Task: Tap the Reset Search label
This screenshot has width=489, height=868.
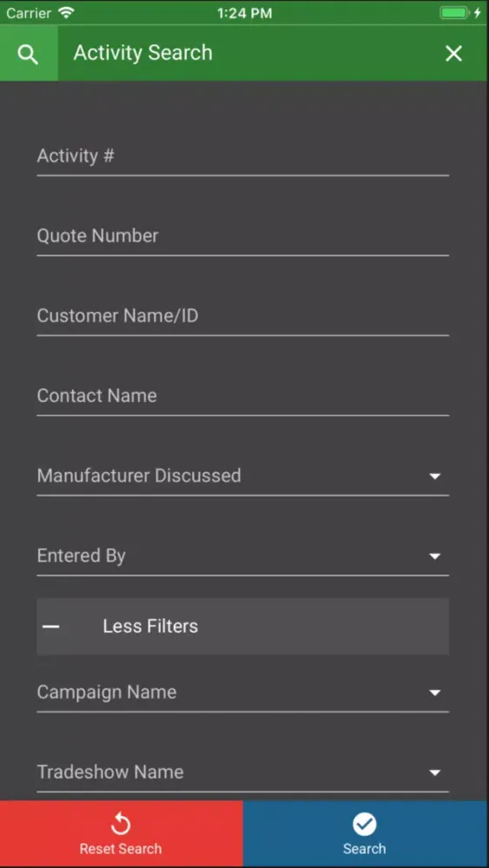Action: click(120, 849)
